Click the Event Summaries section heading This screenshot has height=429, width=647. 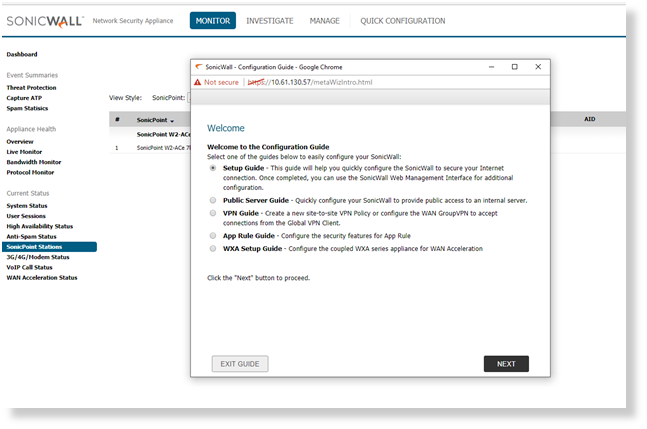[x=32, y=75]
